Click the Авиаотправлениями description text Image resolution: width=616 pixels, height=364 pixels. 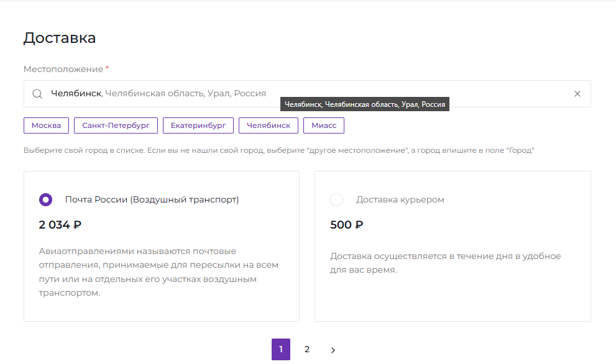[158, 272]
